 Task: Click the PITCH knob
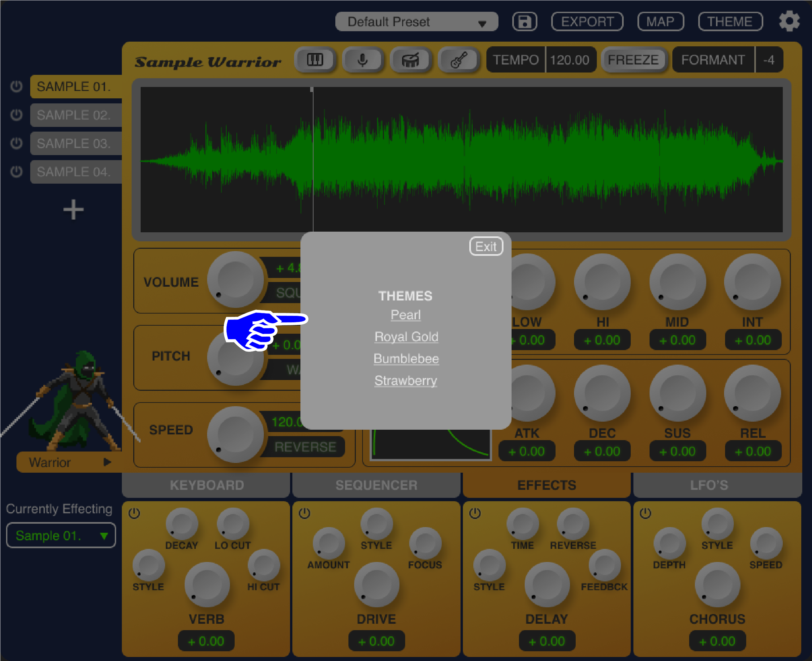coord(235,357)
